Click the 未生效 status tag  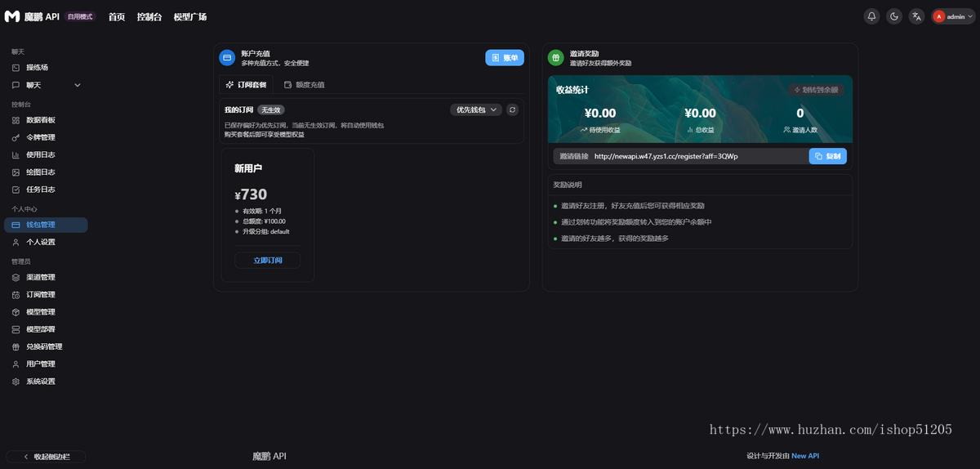pos(270,109)
